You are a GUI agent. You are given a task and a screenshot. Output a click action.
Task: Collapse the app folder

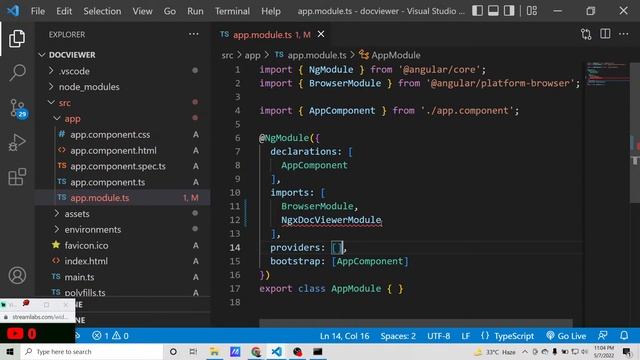pos(72,119)
